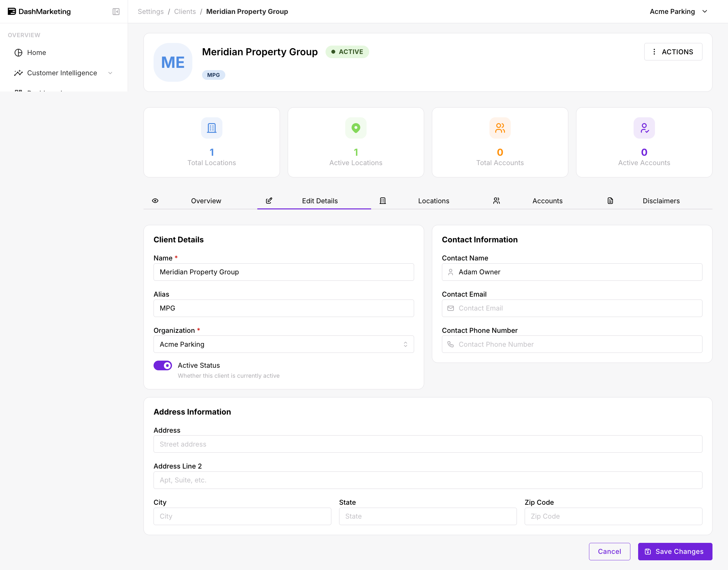Expand the Customer Intelligence sidebar chevron
728x570 pixels.
(110, 73)
